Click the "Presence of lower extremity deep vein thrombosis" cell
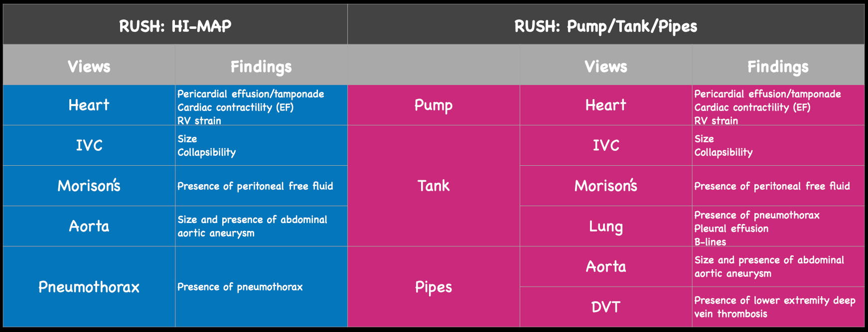This screenshot has width=868, height=332. click(775, 307)
